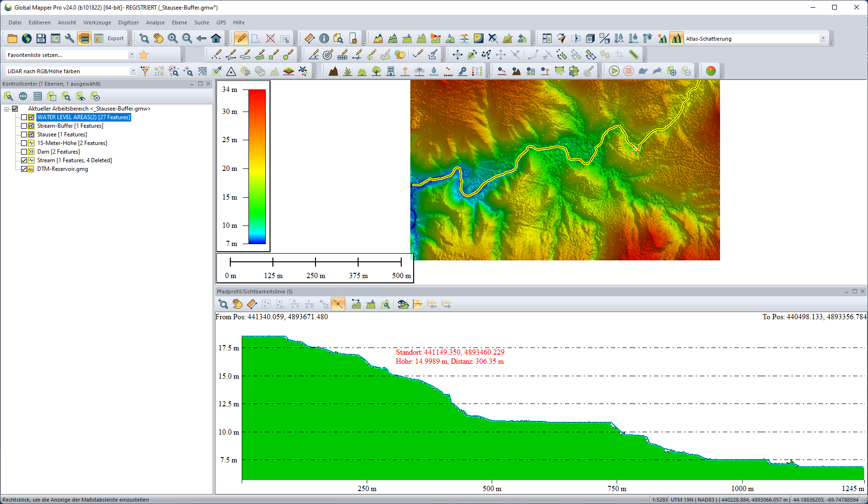Open the Atlas-Schattierung shader dropdown
Viewport: 868px width, 504px height.
pyautogui.click(x=823, y=38)
